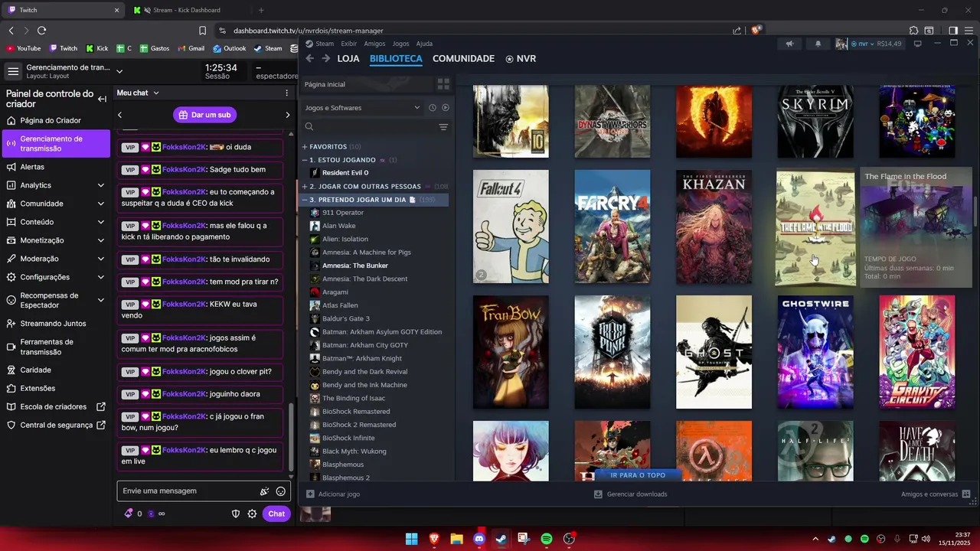Open Twitch dashboard hamburger menu
The image size is (980, 551).
coord(13,71)
